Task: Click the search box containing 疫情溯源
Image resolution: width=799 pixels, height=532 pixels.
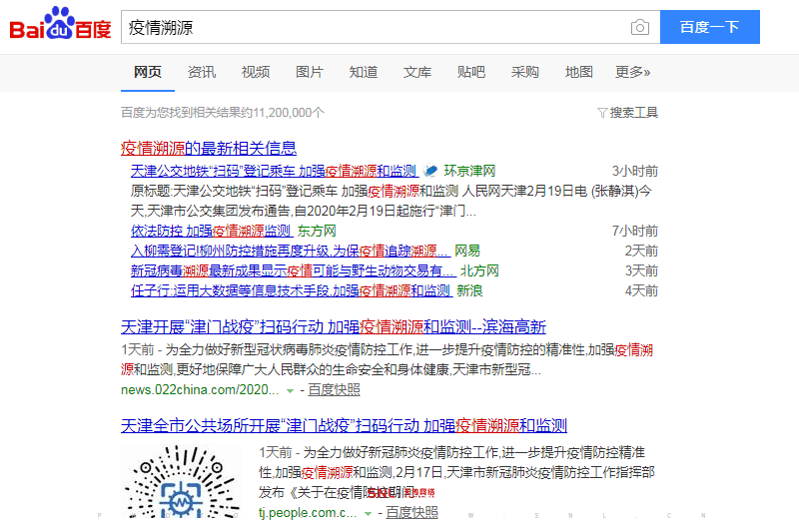Action: click(x=375, y=27)
